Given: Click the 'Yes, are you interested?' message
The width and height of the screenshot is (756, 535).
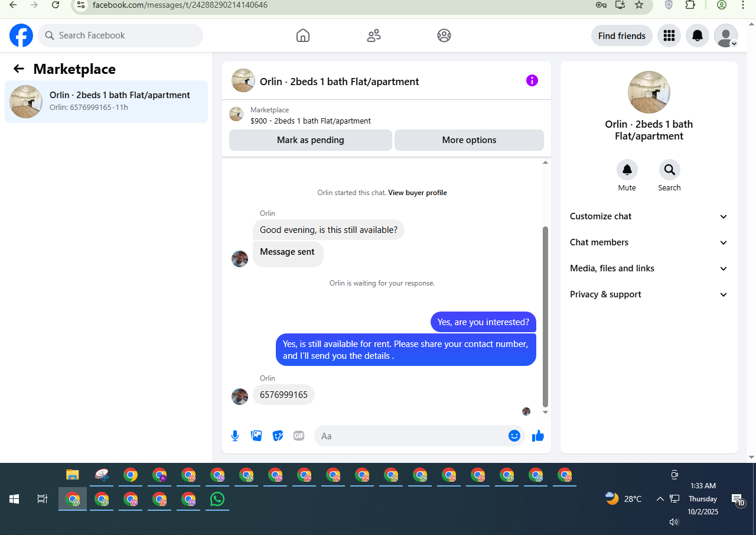Looking at the screenshot, I should tap(483, 322).
